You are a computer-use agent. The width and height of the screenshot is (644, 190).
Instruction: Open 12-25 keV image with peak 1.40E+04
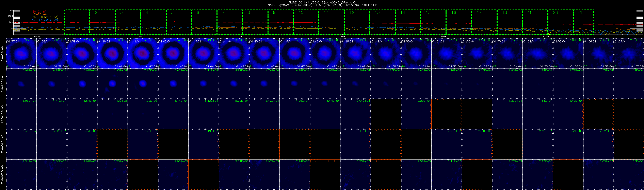[568, 114]
